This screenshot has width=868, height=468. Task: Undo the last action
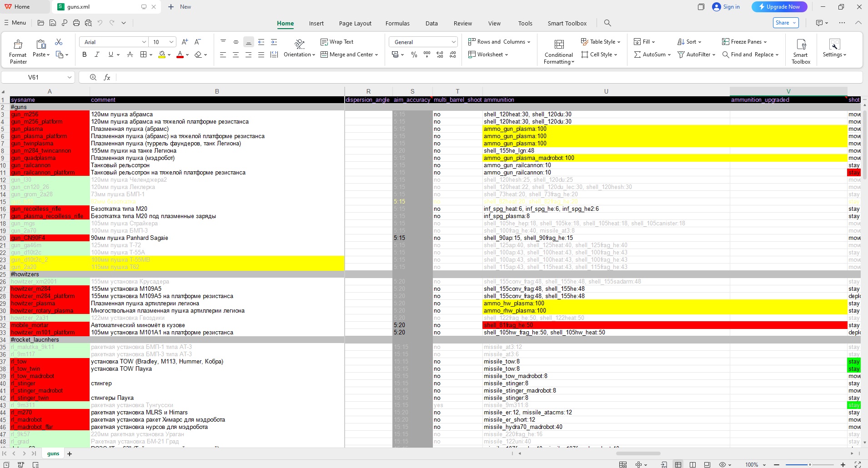pyautogui.click(x=100, y=23)
